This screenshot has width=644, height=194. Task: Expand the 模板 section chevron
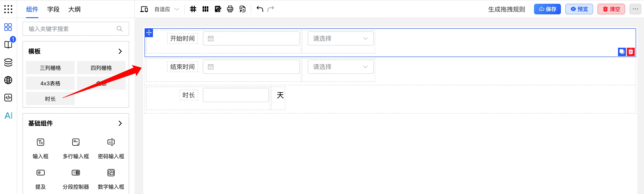coord(120,51)
